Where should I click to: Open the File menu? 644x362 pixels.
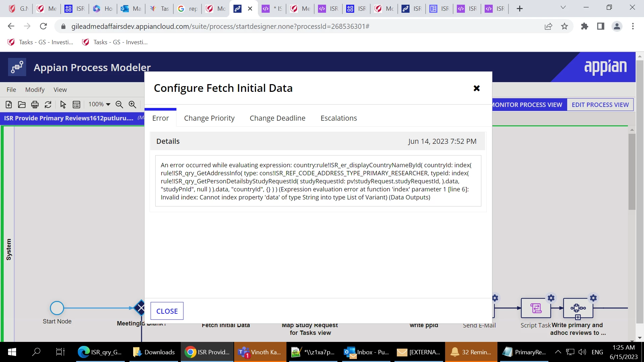(11, 89)
